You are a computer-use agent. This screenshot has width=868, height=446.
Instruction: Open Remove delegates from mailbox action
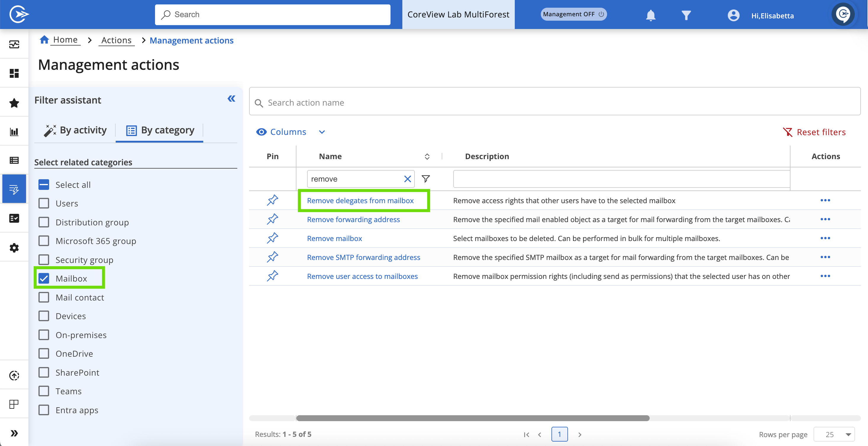pyautogui.click(x=360, y=201)
